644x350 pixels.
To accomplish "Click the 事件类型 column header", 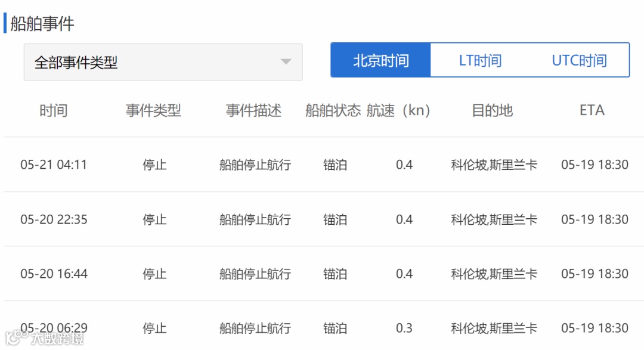I will pos(153,110).
